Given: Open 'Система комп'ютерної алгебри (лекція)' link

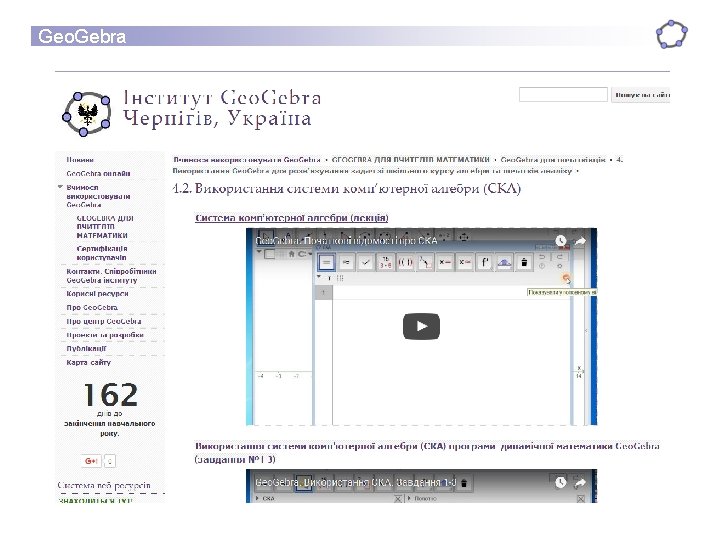Looking at the screenshot, I should (x=292, y=218).
